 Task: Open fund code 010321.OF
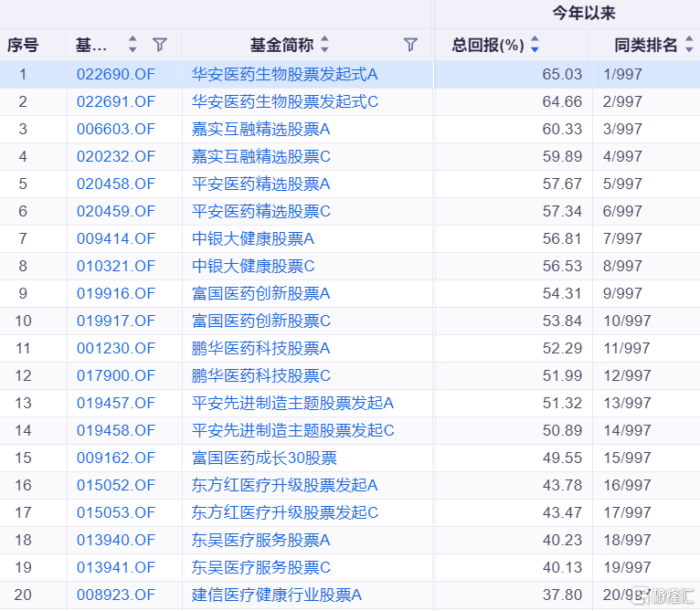tap(116, 266)
